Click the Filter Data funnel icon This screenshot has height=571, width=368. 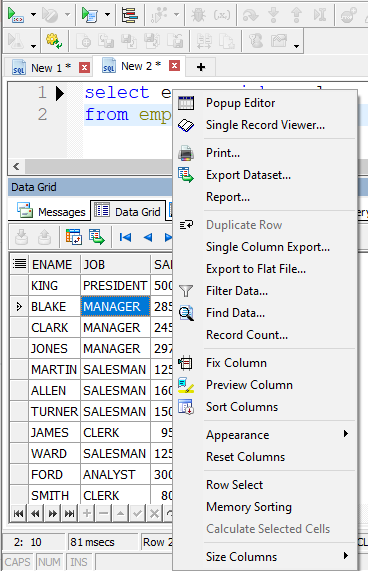[x=186, y=291]
